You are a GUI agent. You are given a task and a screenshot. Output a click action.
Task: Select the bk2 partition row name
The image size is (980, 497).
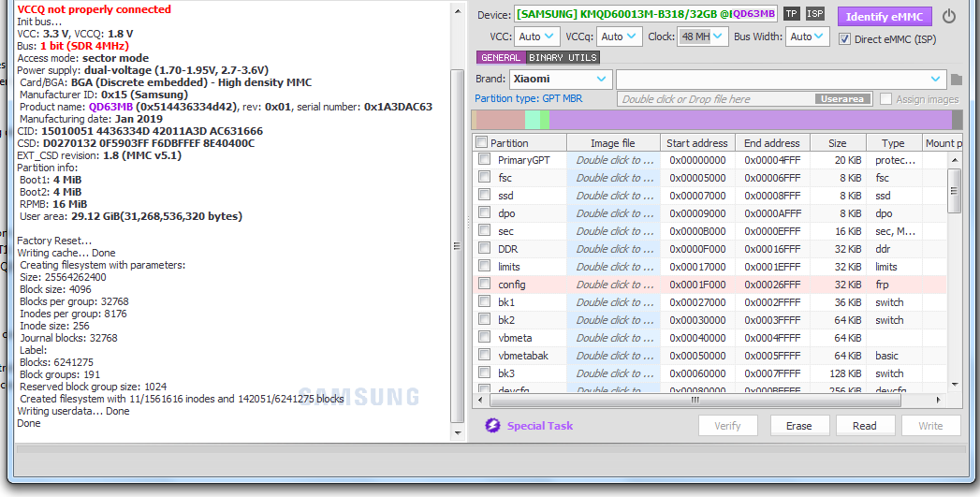[506, 320]
